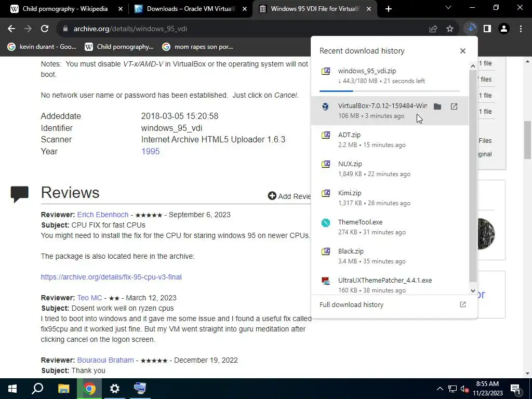The width and height of the screenshot is (532, 399).
Task: Open reviewer Erich Ebenhoch's profile
Action: 103,215
